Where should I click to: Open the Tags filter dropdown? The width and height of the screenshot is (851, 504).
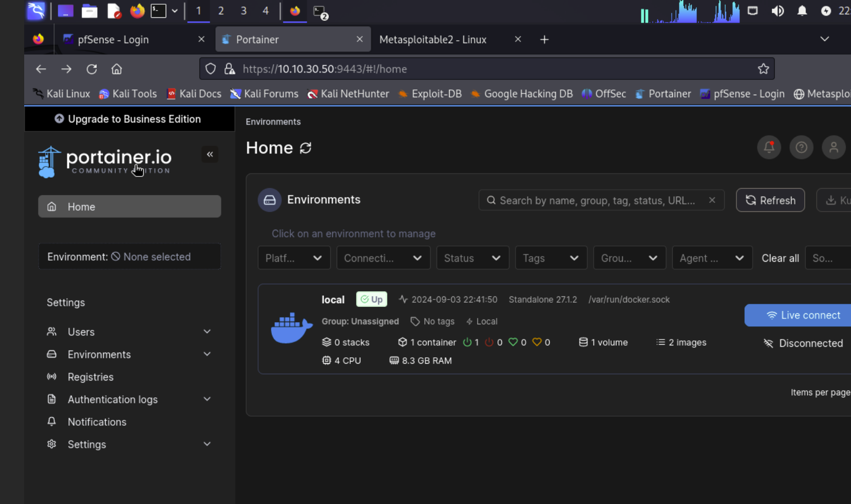[551, 258]
